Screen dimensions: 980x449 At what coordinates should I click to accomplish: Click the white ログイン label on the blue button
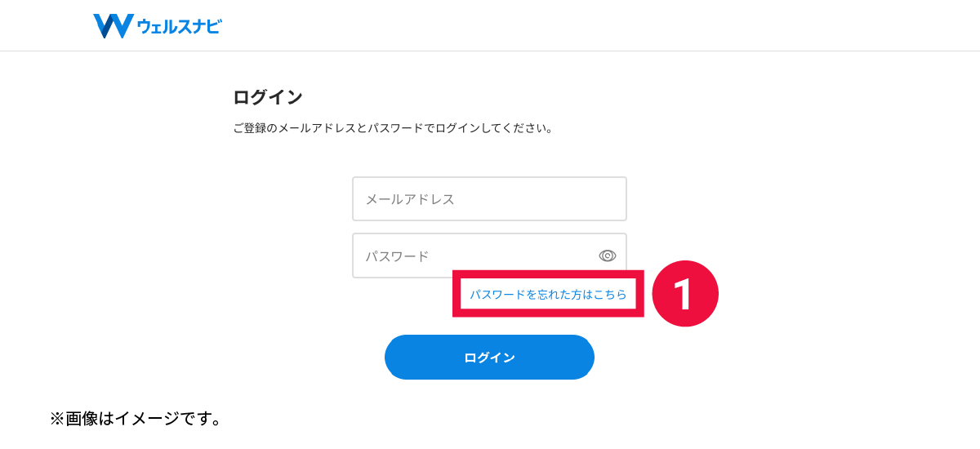(489, 358)
